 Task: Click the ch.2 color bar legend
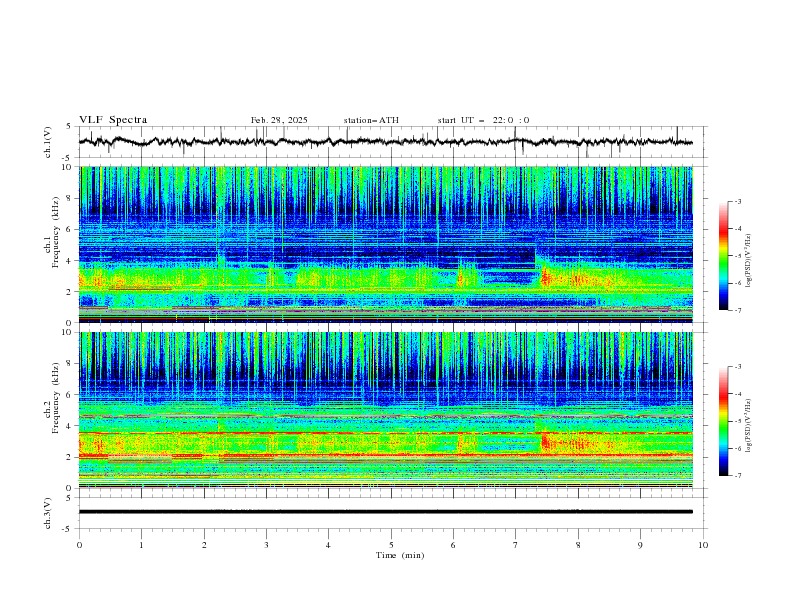[723, 421]
